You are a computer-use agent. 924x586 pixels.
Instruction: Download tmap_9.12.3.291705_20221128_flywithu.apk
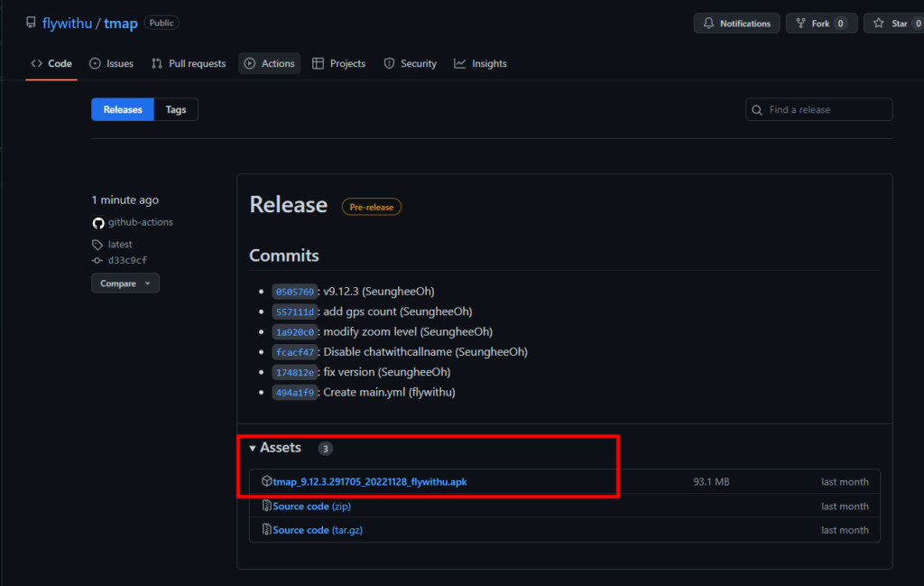click(x=370, y=482)
